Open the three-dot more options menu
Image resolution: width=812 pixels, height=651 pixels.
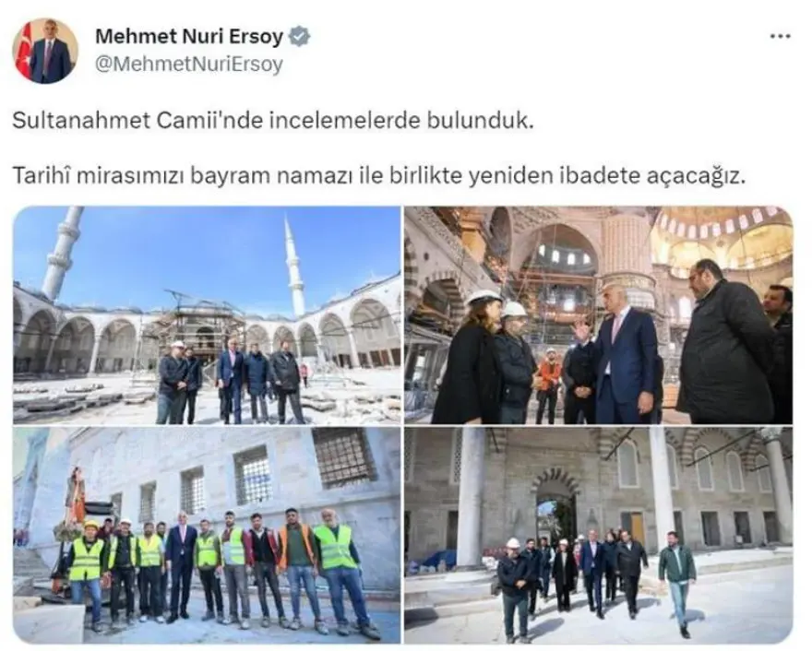pos(780,37)
